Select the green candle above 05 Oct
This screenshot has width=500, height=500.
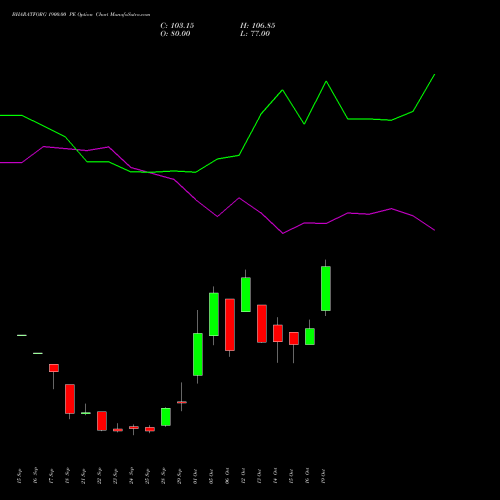tap(214, 314)
